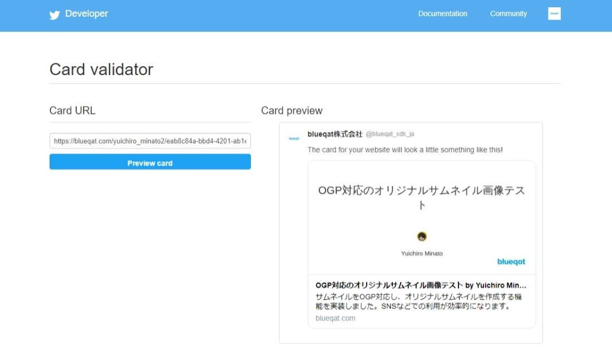This screenshot has height=364, width=612.
Task: Click the blueqat logo in card image
Action: click(511, 262)
